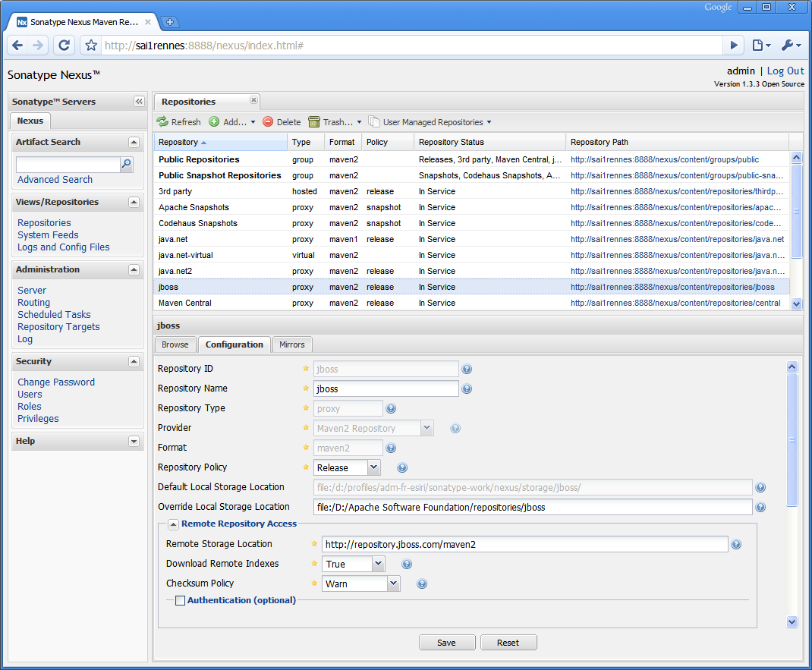Open the Download Remote Indexes dropdown

pos(378,565)
